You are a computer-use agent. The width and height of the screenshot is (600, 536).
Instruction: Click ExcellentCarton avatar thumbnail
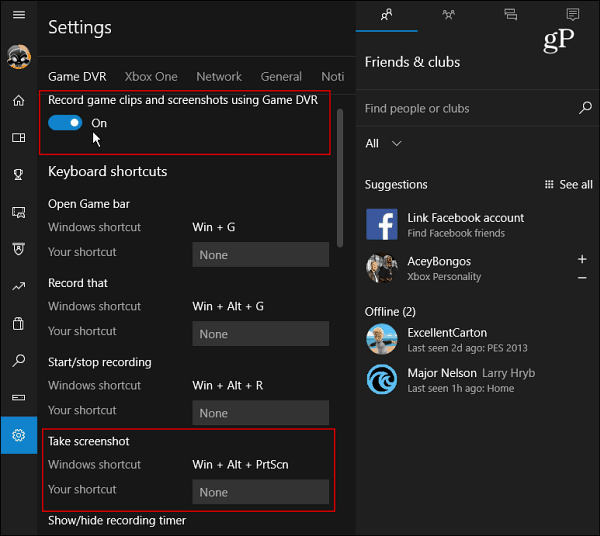point(382,339)
